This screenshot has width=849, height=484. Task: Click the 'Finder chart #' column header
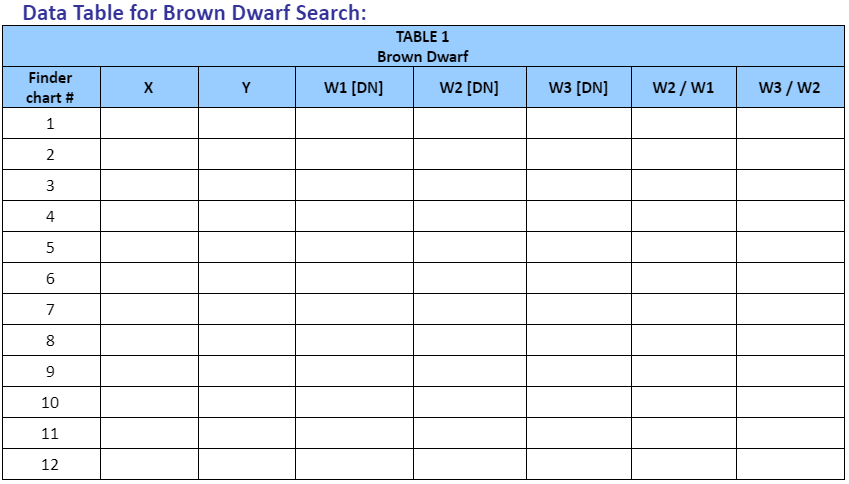pos(50,88)
